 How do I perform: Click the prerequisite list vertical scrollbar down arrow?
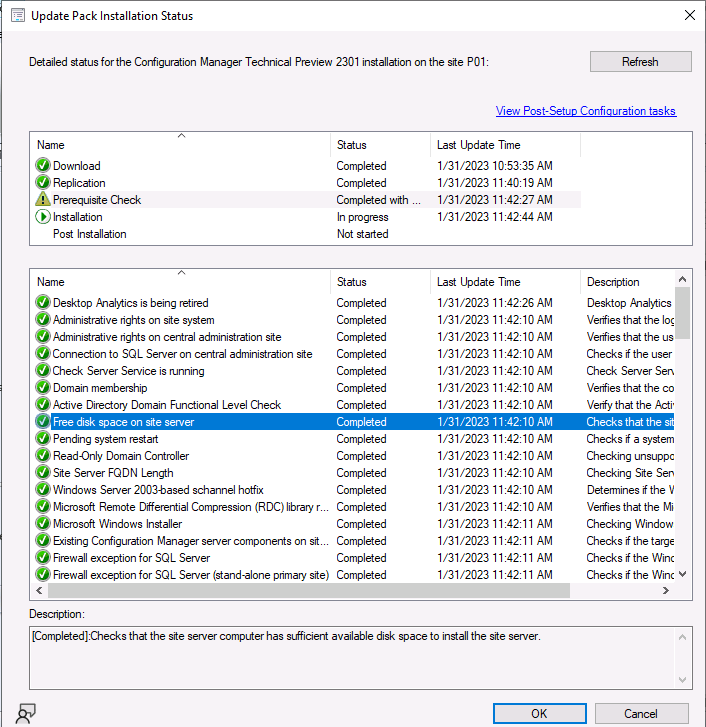682,574
